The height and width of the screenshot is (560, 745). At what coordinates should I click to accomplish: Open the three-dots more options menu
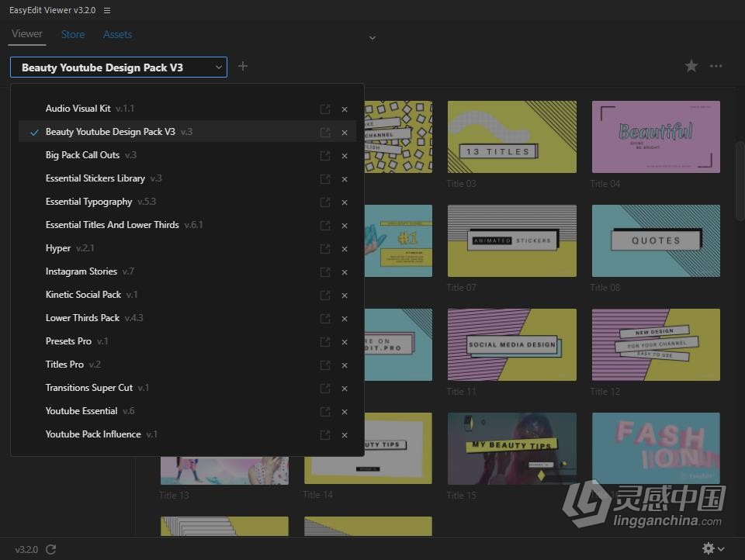pos(716,66)
